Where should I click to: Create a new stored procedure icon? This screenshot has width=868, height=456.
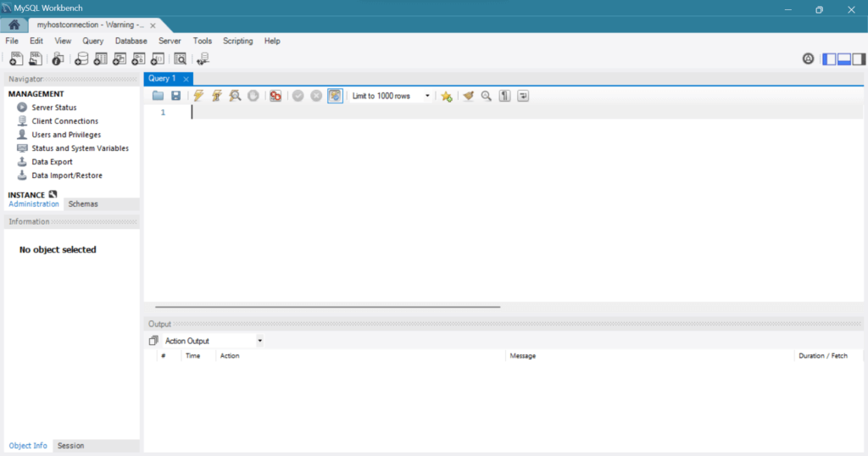click(138, 58)
